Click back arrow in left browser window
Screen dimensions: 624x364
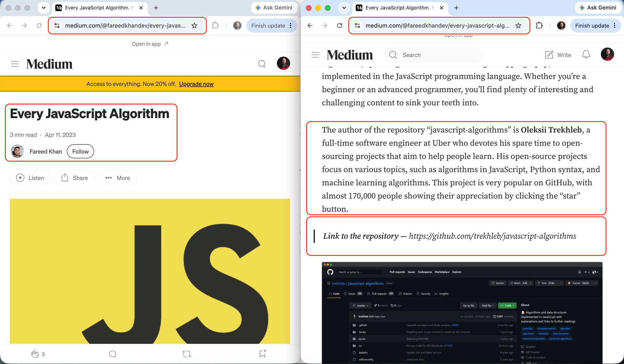(10, 26)
